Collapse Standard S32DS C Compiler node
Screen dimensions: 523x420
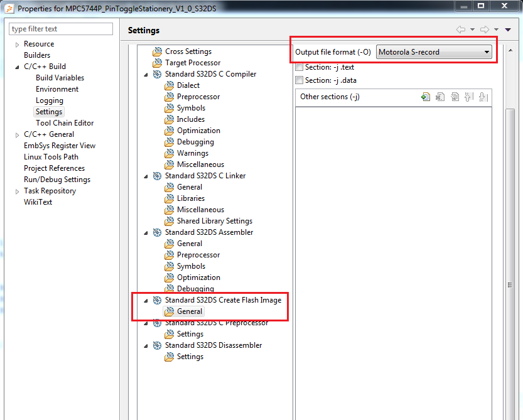[x=146, y=75]
